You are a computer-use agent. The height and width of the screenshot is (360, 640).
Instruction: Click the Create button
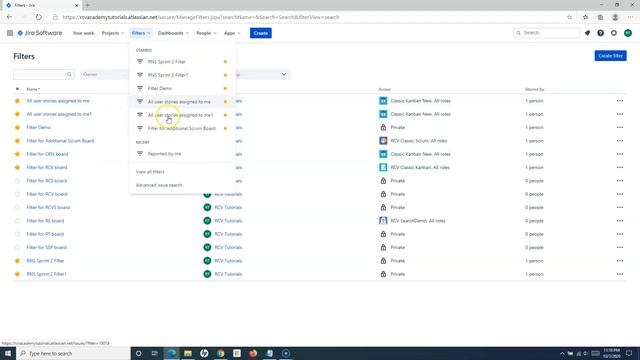pos(261,33)
